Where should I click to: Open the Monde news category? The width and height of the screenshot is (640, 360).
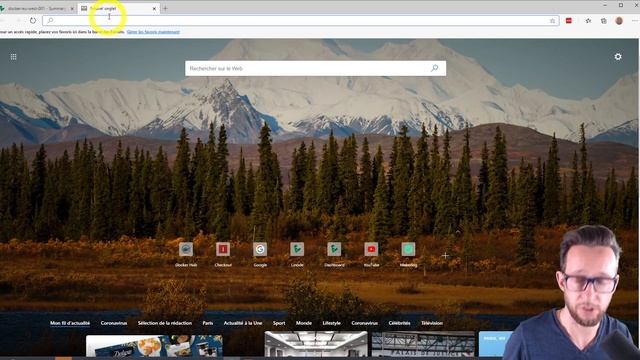coord(304,323)
